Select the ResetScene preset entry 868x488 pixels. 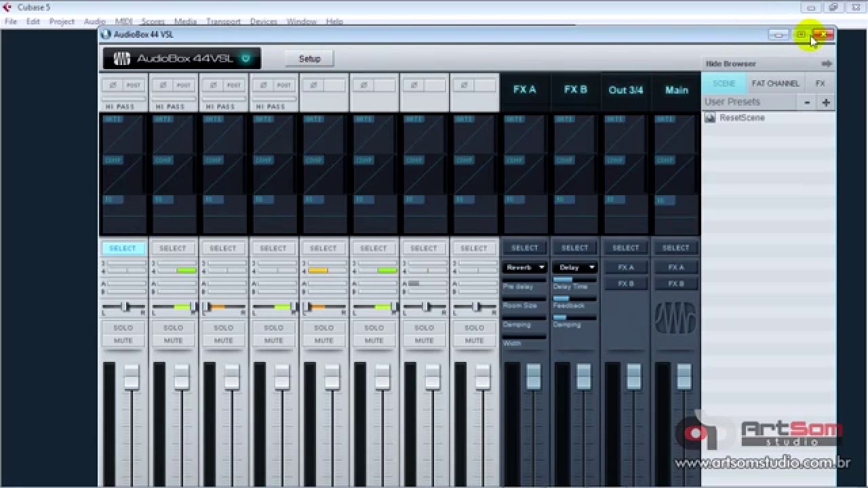(x=768, y=118)
